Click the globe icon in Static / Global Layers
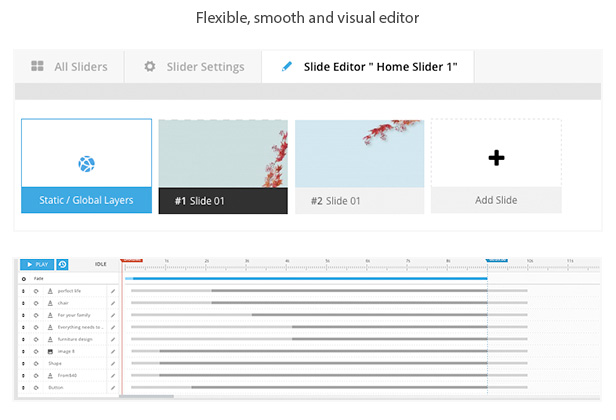Screen dimensions: 616x420 (86, 164)
